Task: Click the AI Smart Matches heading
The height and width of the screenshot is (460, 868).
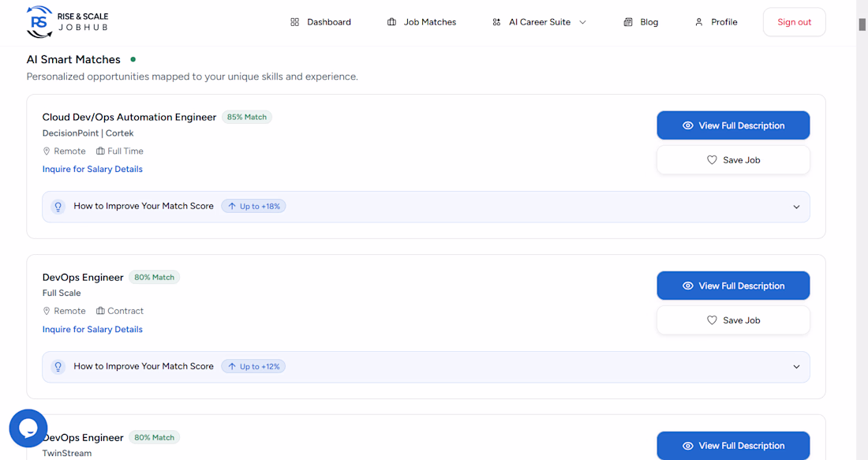Action: (x=73, y=59)
